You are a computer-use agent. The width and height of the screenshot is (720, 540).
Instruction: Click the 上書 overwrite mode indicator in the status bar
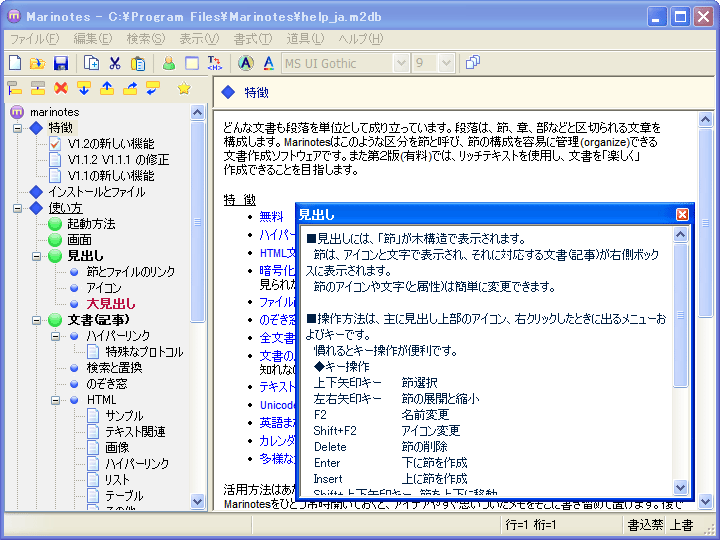[681, 525]
